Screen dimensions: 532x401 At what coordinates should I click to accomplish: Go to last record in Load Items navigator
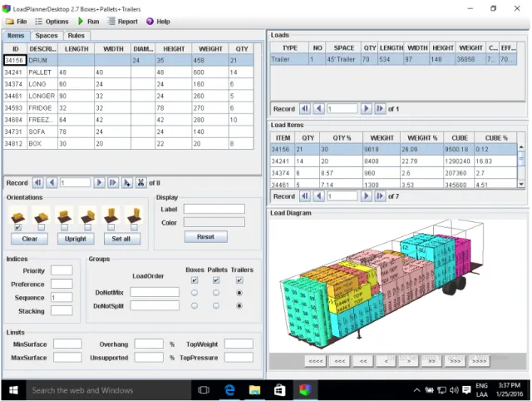(380, 196)
